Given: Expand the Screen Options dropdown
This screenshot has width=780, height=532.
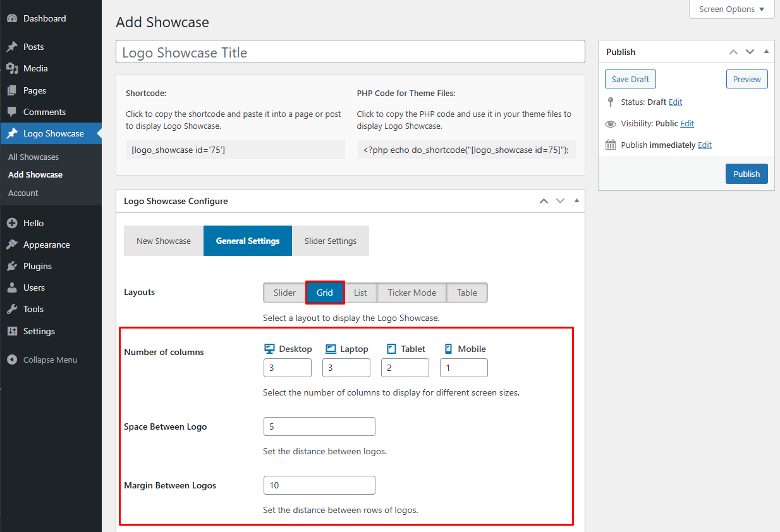Looking at the screenshot, I should [x=731, y=9].
